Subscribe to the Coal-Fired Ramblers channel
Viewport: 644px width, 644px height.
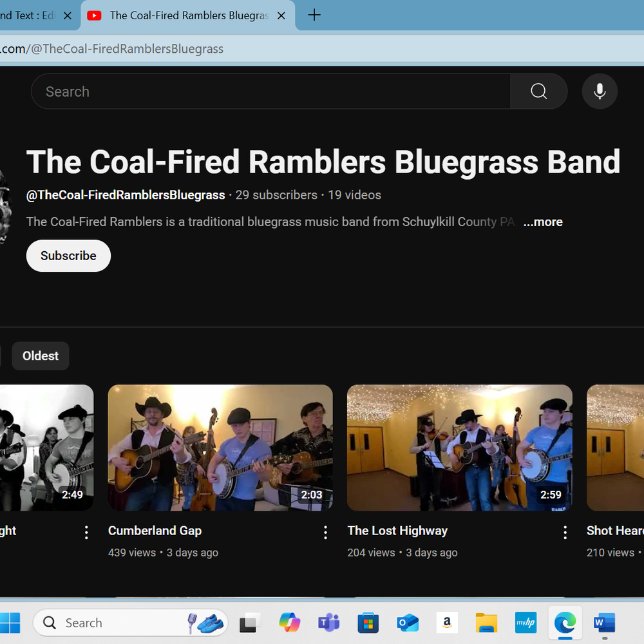point(68,256)
